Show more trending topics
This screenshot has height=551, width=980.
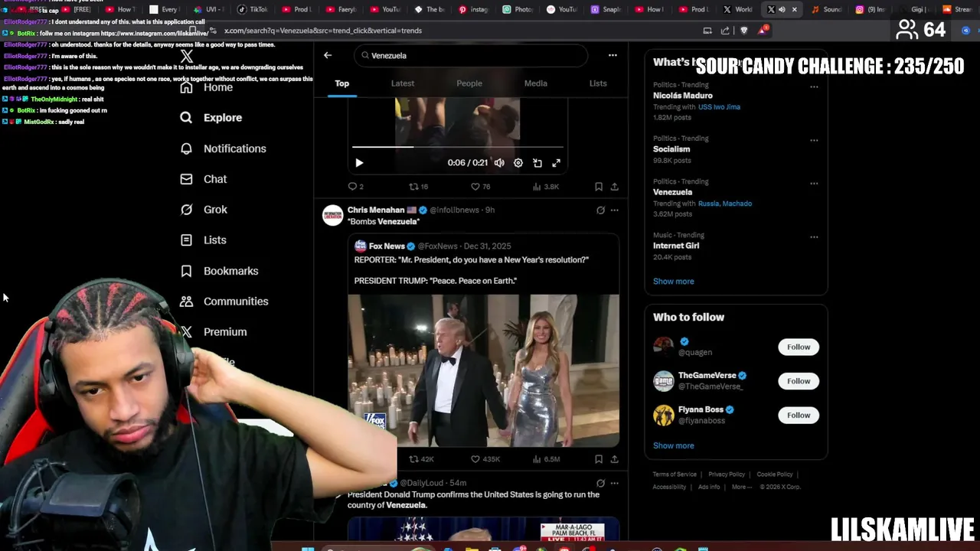point(674,282)
